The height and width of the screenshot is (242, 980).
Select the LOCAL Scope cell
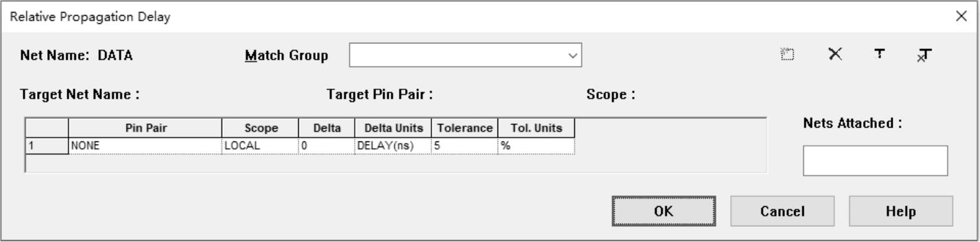tap(259, 145)
